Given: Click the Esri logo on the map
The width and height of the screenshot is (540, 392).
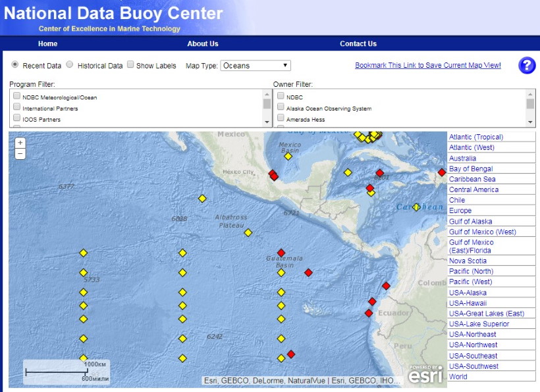Looking at the screenshot, I should [x=425, y=374].
